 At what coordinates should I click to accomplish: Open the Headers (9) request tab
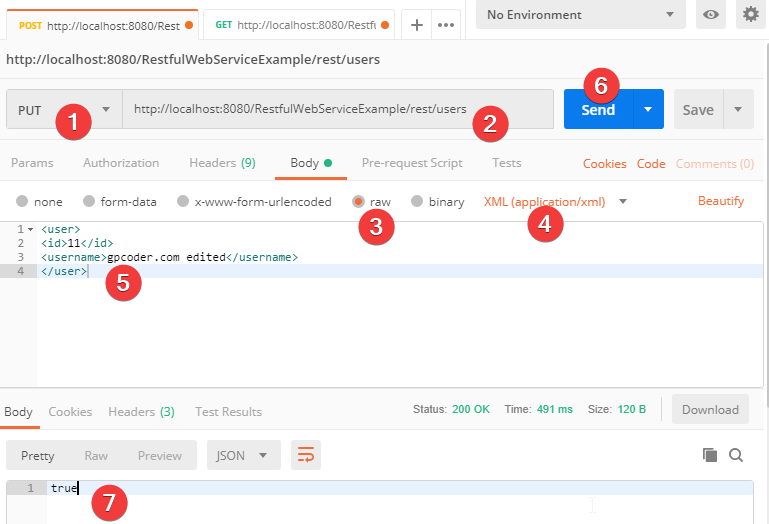point(223,163)
